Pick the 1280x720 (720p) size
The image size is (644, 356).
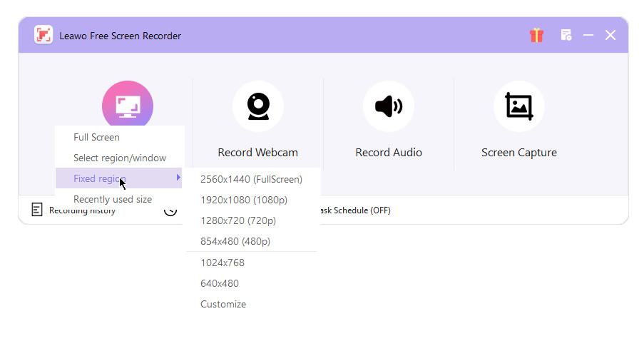237,220
